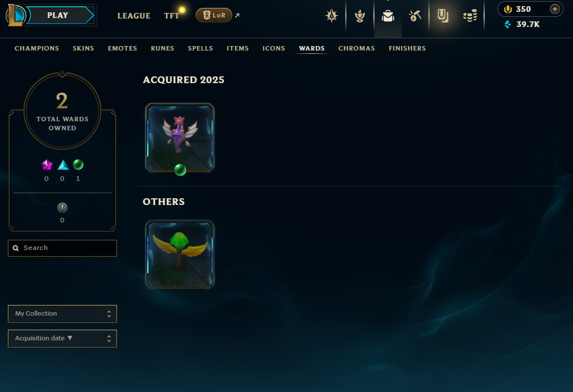Go to the Finishers tab
The width and height of the screenshot is (573, 392).
(407, 48)
